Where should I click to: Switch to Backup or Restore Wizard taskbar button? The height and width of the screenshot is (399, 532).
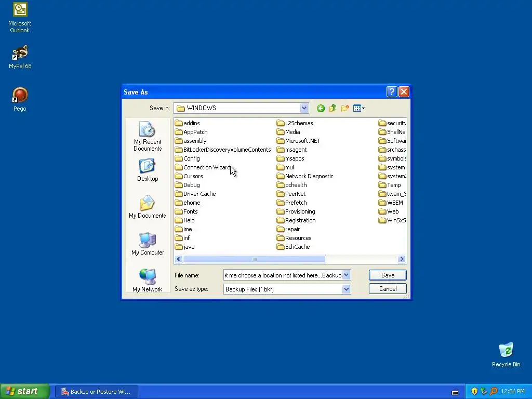tap(96, 392)
